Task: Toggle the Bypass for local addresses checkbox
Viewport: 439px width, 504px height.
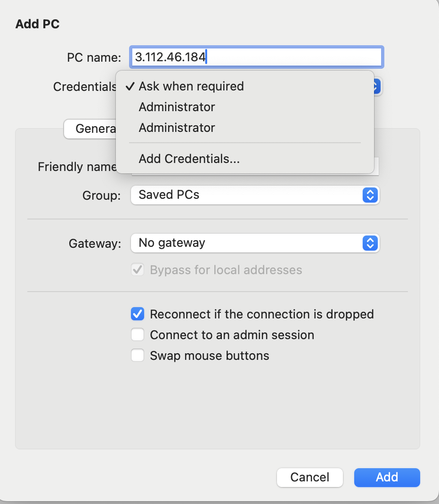Action: pyautogui.click(x=138, y=270)
